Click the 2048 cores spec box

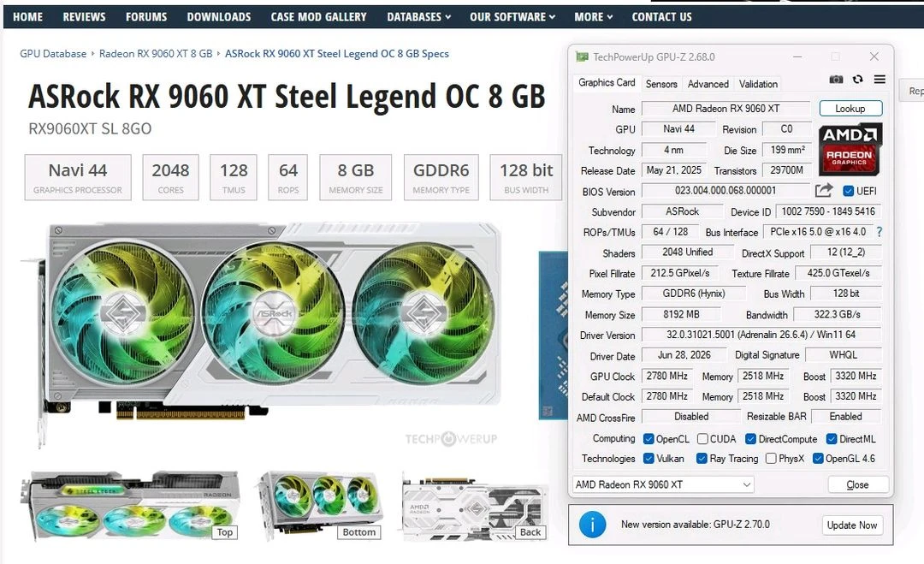[170, 177]
